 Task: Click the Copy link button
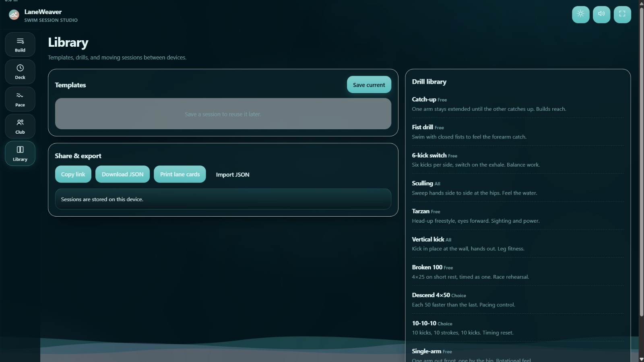(73, 174)
